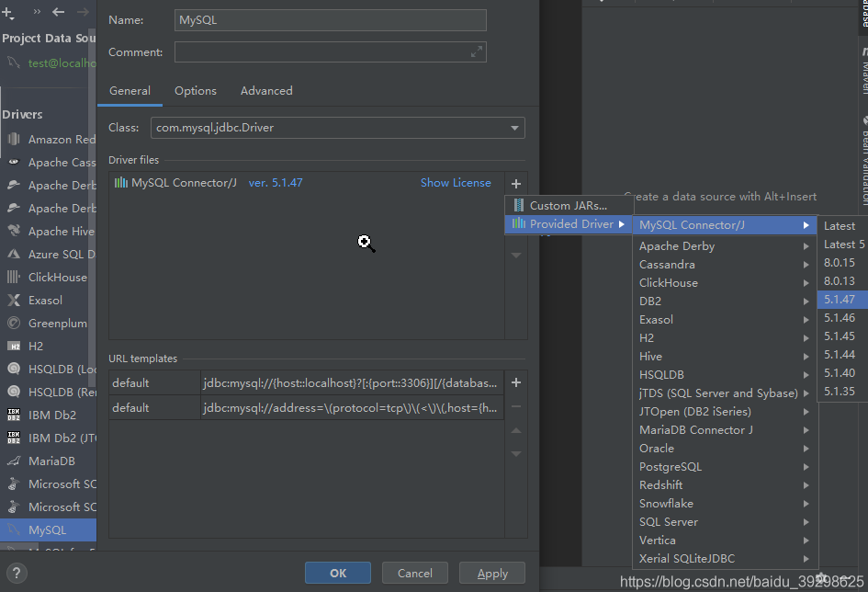
Task: Click the Exasol driver icon
Action: pyautogui.click(x=14, y=301)
